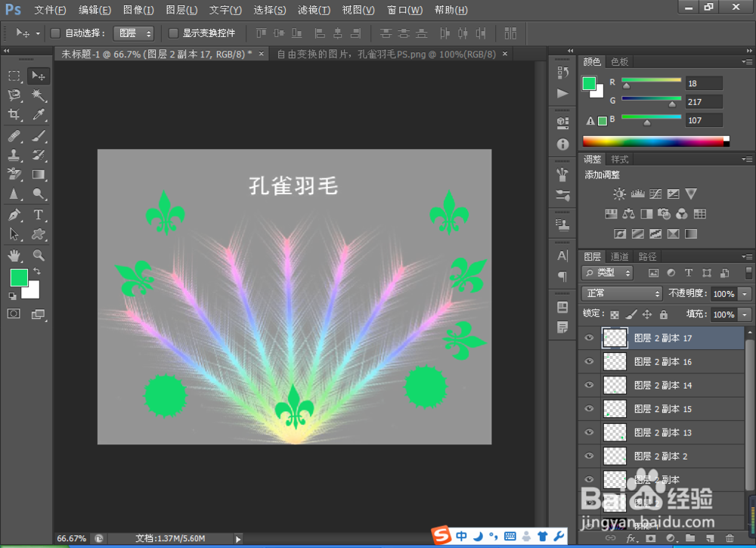The image size is (756, 548).
Task: Delete the selected layer via trash icon
Action: pyautogui.click(x=730, y=539)
